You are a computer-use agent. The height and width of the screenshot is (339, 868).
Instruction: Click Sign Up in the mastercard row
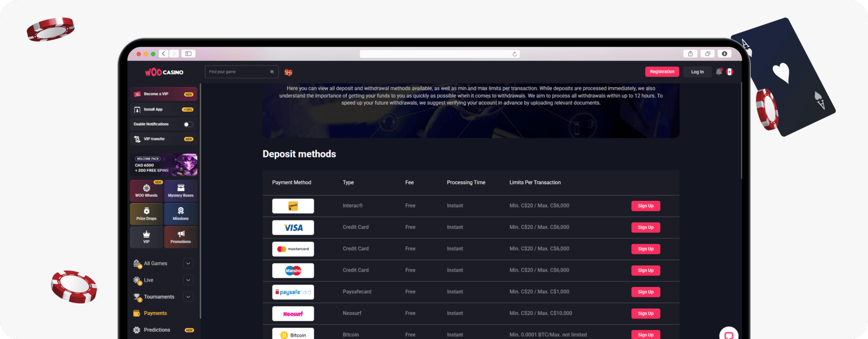[646, 249]
